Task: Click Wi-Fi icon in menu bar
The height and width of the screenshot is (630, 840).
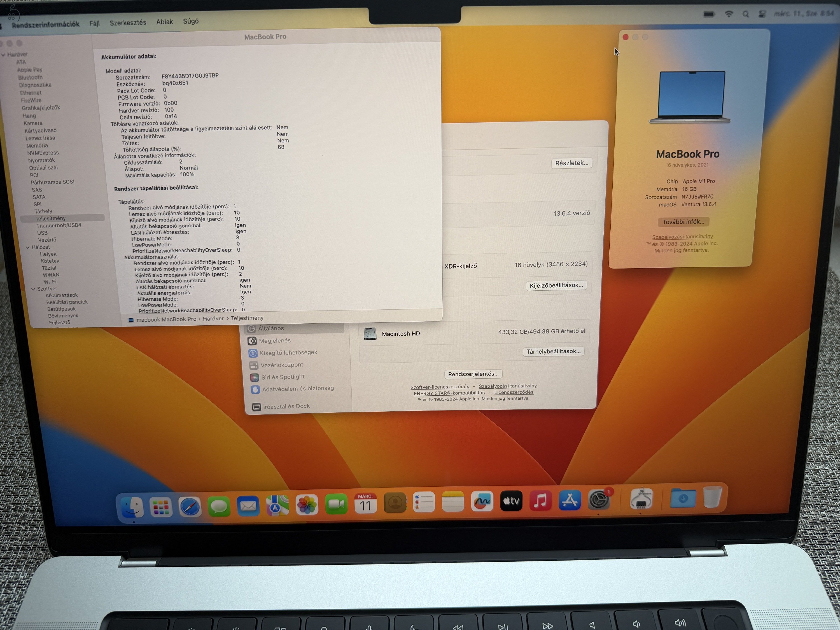Action: (x=728, y=14)
